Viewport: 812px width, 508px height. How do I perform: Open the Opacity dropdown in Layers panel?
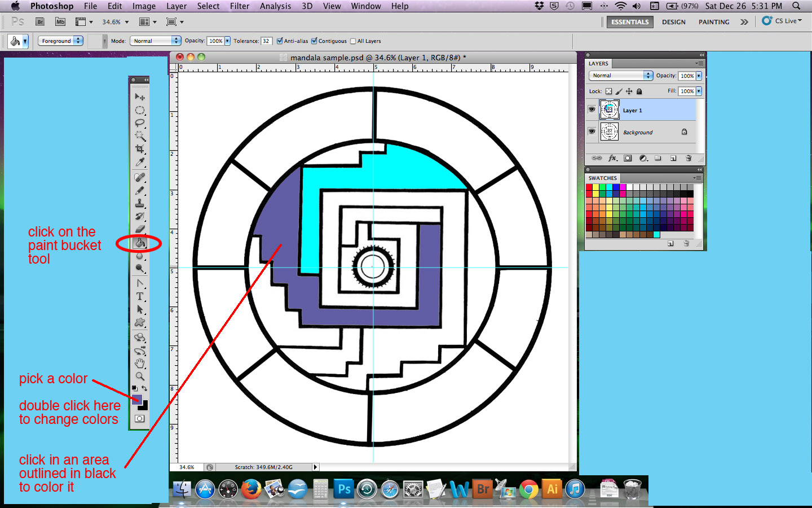click(x=698, y=75)
